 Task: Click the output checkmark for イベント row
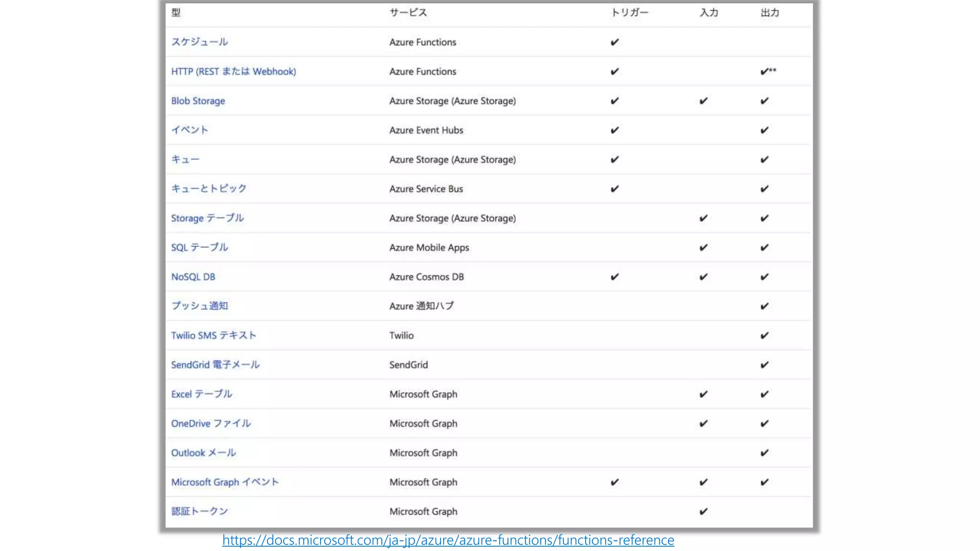pyautogui.click(x=765, y=130)
